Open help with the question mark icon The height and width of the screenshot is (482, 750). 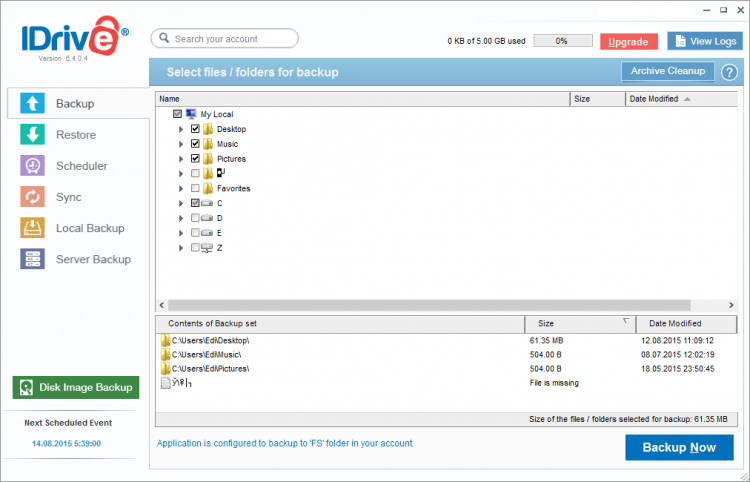729,72
